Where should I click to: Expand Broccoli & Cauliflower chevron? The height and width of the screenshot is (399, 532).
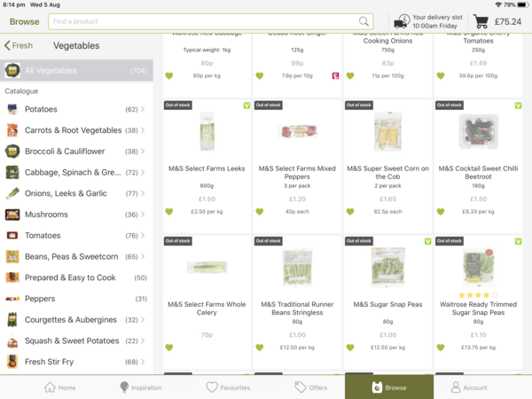[x=143, y=152]
